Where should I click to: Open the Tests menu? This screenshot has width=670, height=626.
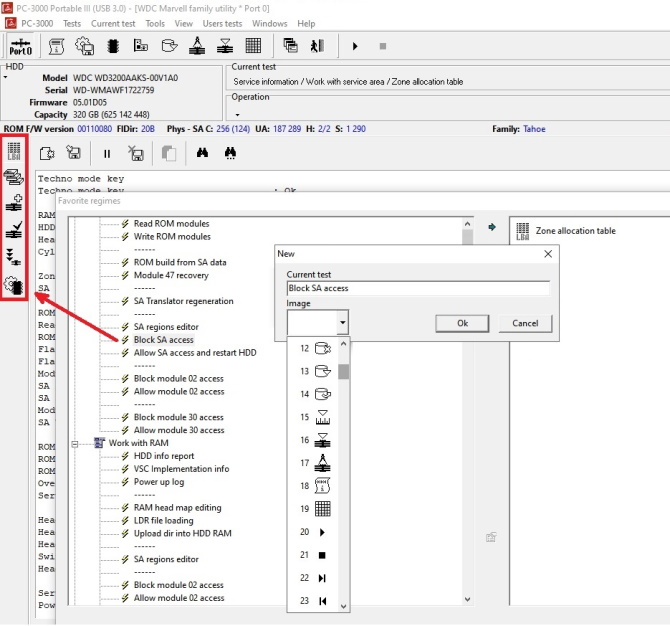click(72, 24)
